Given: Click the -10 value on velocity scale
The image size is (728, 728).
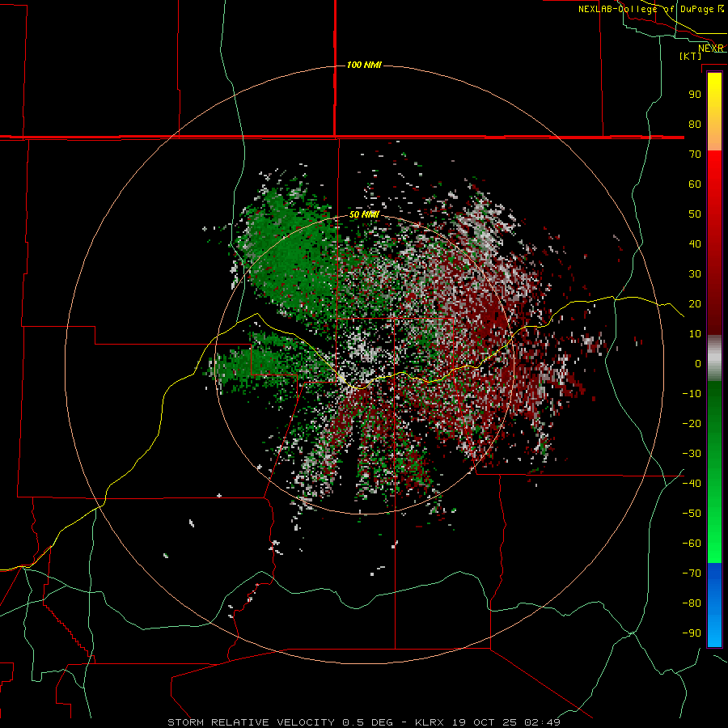Looking at the screenshot, I should [692, 394].
